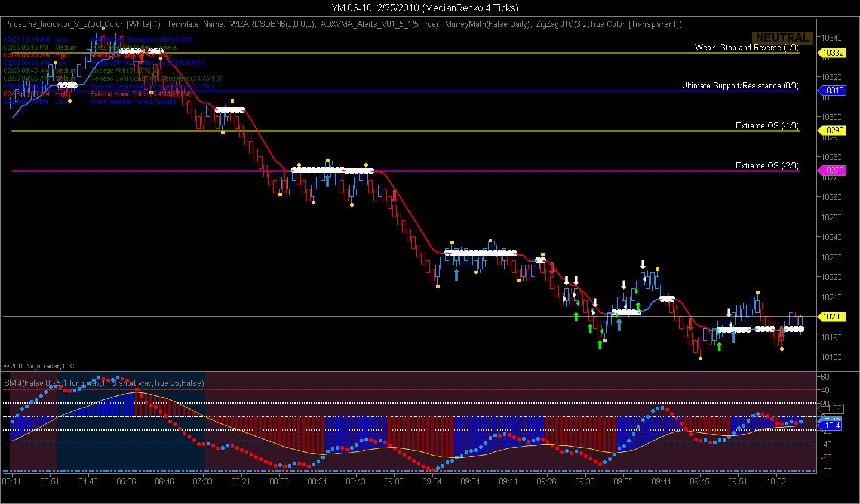This screenshot has width=860, height=504.
Task: Click the 'Revised UoM Consumer Sentiment' news row
Action: click(113, 78)
